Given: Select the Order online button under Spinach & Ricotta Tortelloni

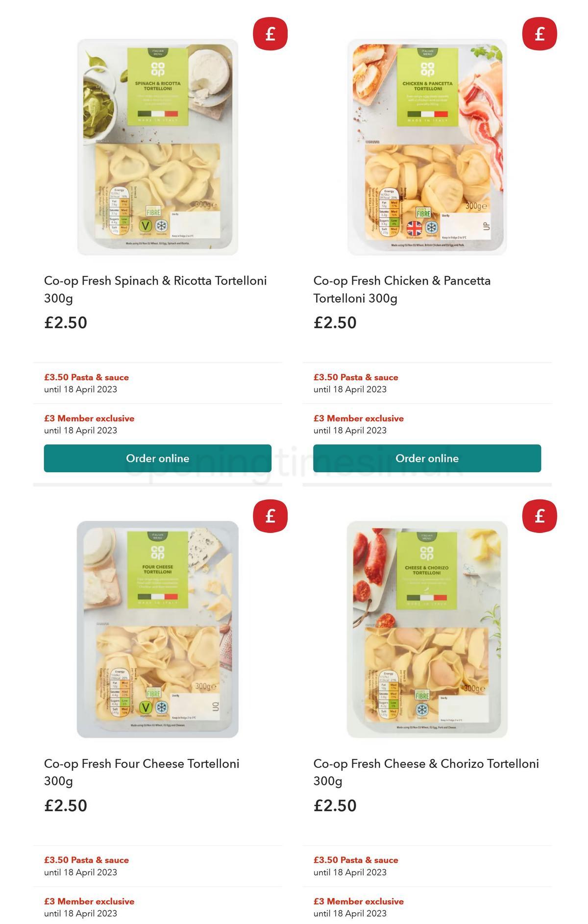Looking at the screenshot, I should click(157, 458).
